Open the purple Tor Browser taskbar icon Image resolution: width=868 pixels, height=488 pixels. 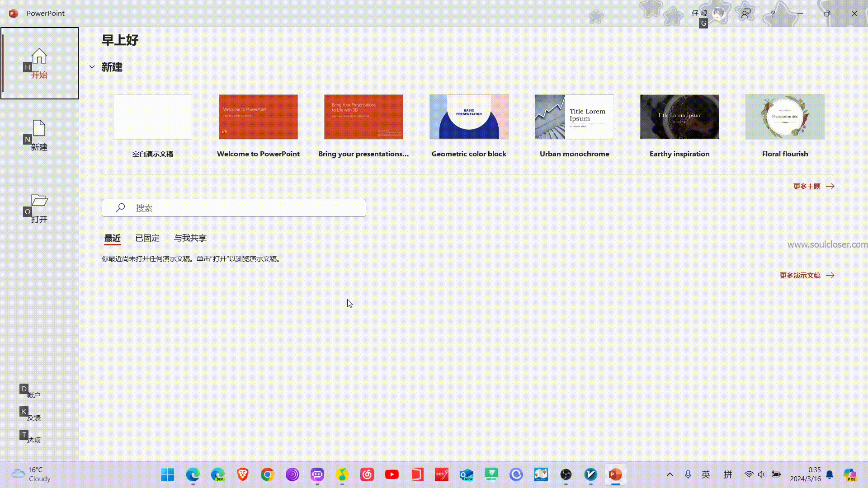click(x=292, y=474)
